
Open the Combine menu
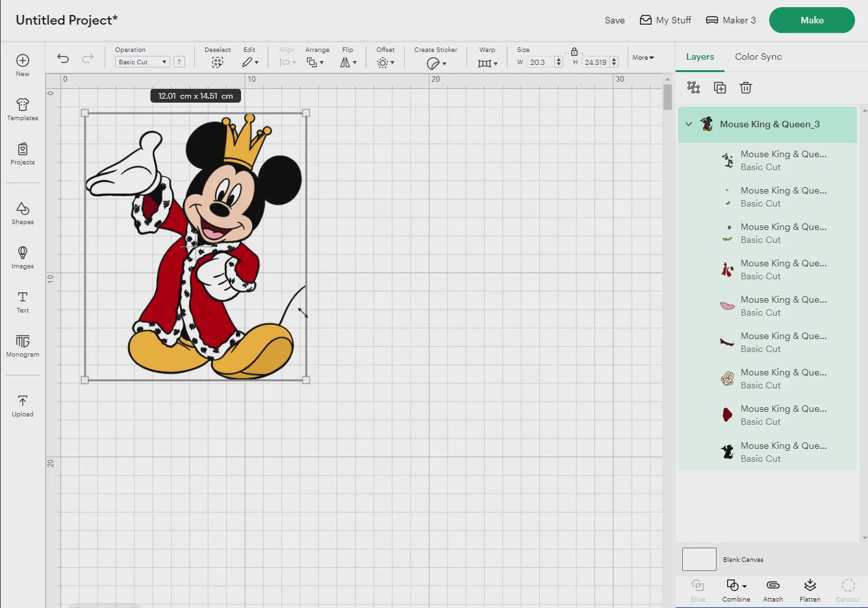(736, 590)
